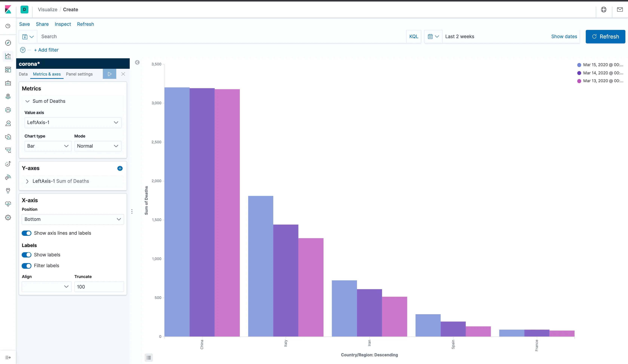Collapse the editor sidebar with the arrow icon
628x364 pixels.
click(137, 63)
